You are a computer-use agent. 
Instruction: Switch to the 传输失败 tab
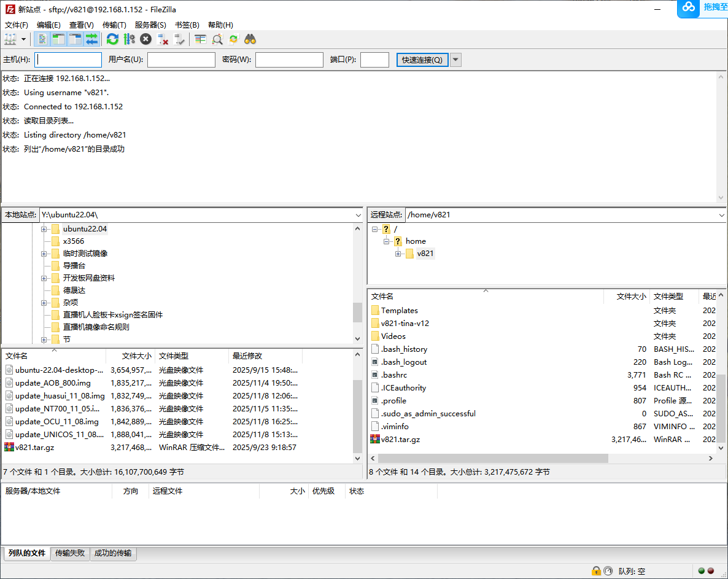(x=70, y=553)
